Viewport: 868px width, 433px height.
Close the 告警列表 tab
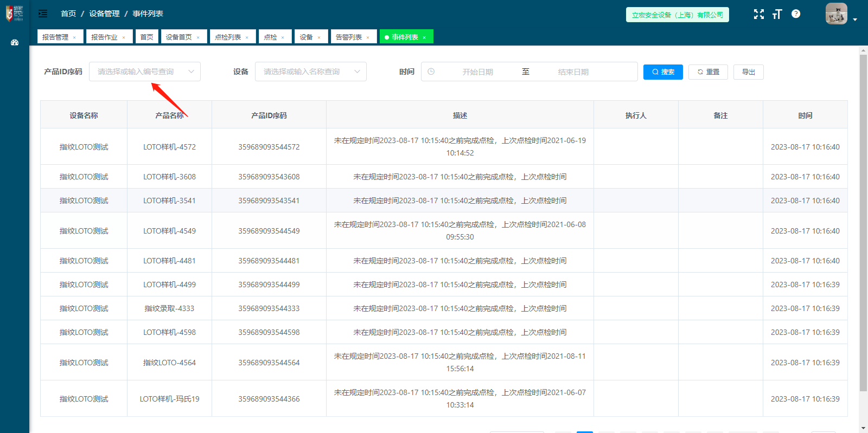368,37
